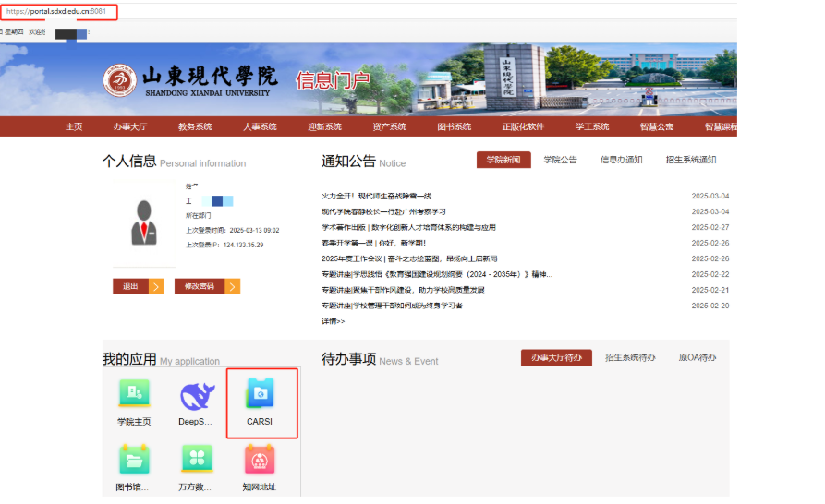Switch to the 招生系统待办 tab

630,358
